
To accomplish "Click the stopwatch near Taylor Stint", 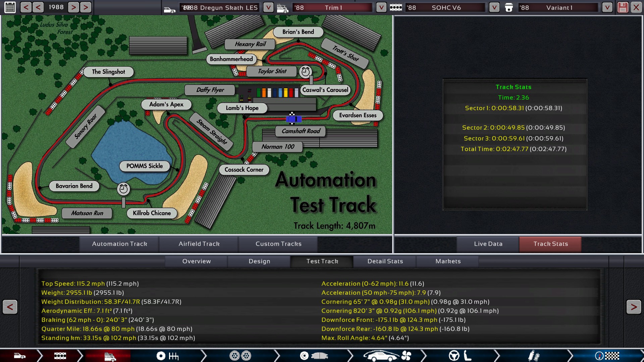I will point(305,72).
